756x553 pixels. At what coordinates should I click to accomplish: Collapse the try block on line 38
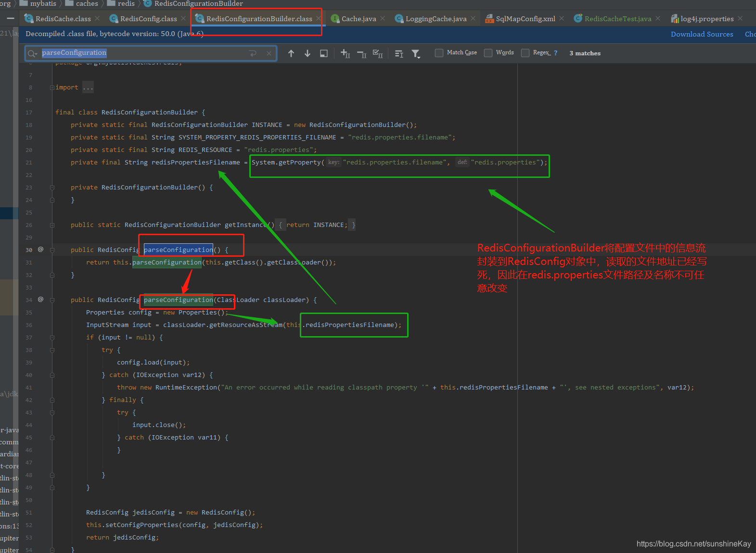coord(52,350)
